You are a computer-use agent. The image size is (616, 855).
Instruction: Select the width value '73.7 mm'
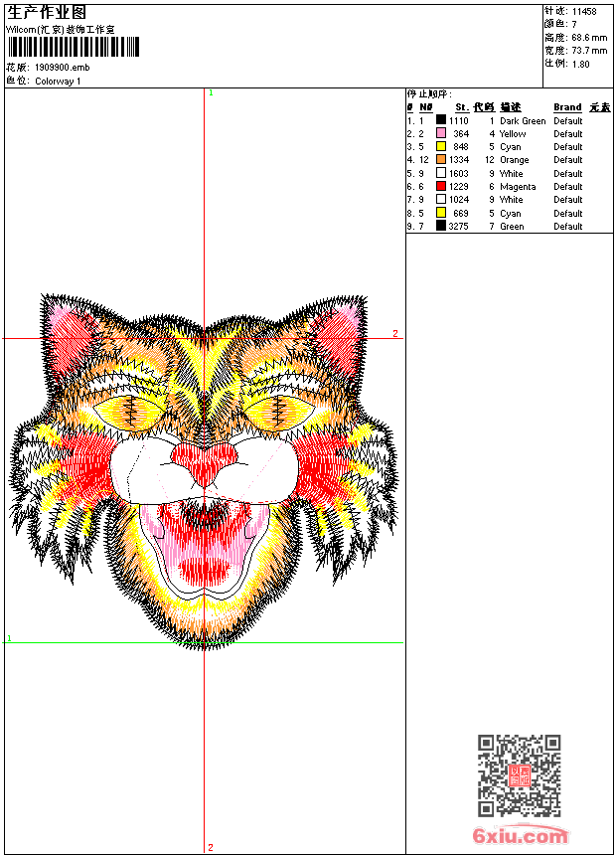[x=589, y=51]
